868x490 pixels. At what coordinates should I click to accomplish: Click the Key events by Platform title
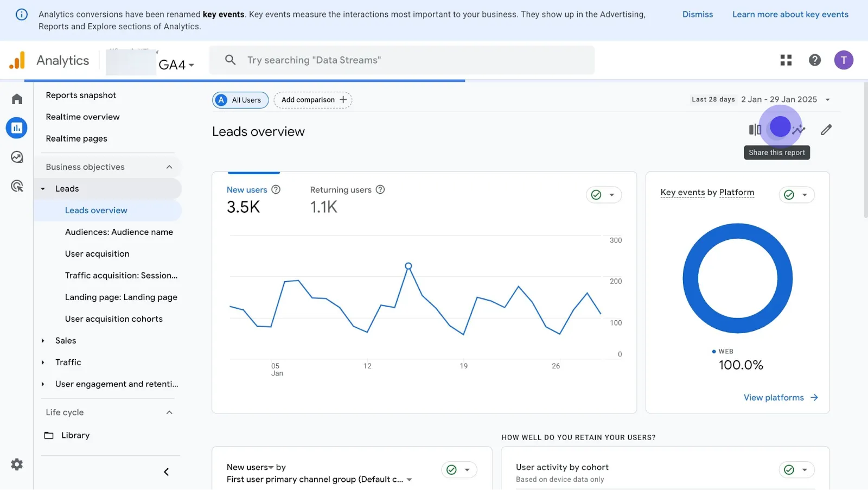pyautogui.click(x=707, y=193)
